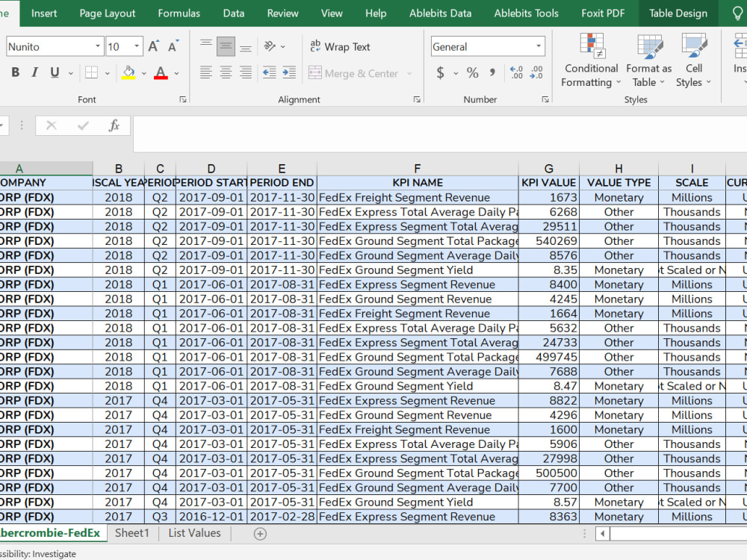Add a new sheet with the plus button
Screen dimensions: 747x560
click(260, 533)
